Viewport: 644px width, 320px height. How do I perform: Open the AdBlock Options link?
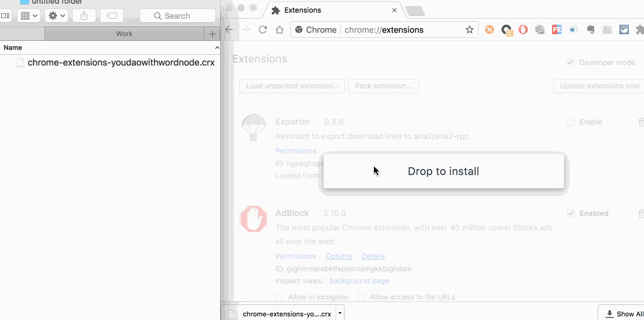[x=339, y=256]
